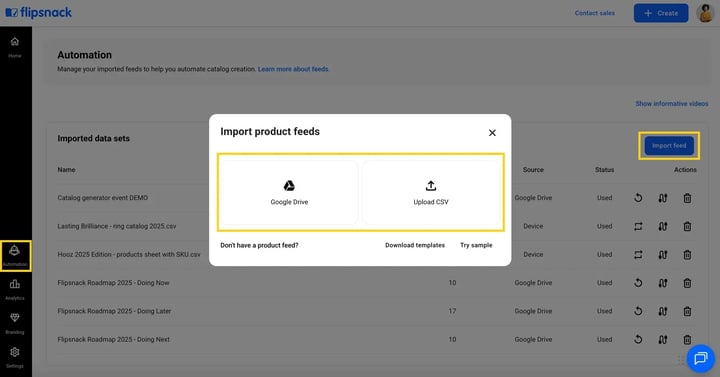This screenshot has height=377, width=720.
Task: Select Flipsnack Roadmap 2025 - Doing Next
Action: point(113,339)
